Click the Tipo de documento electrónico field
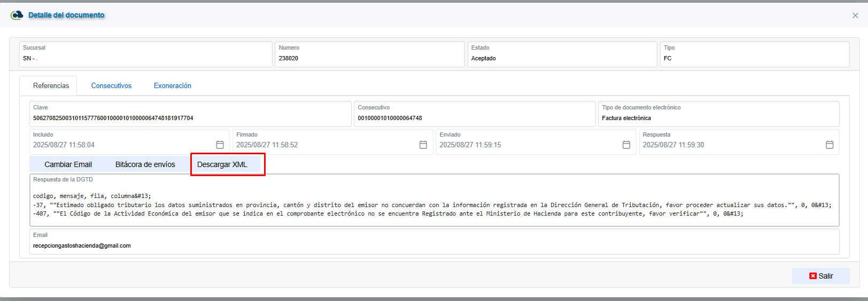This screenshot has height=301, width=868. click(718, 118)
